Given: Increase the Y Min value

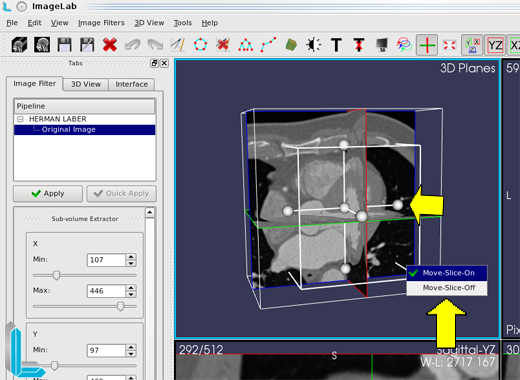Looking at the screenshot, I should [131, 347].
